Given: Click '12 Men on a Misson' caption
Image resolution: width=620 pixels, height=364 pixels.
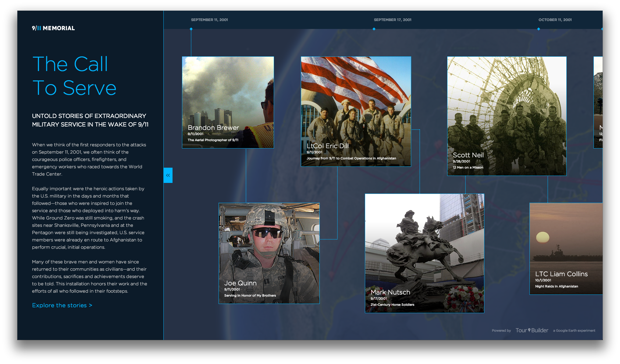Looking at the screenshot, I should (468, 167).
